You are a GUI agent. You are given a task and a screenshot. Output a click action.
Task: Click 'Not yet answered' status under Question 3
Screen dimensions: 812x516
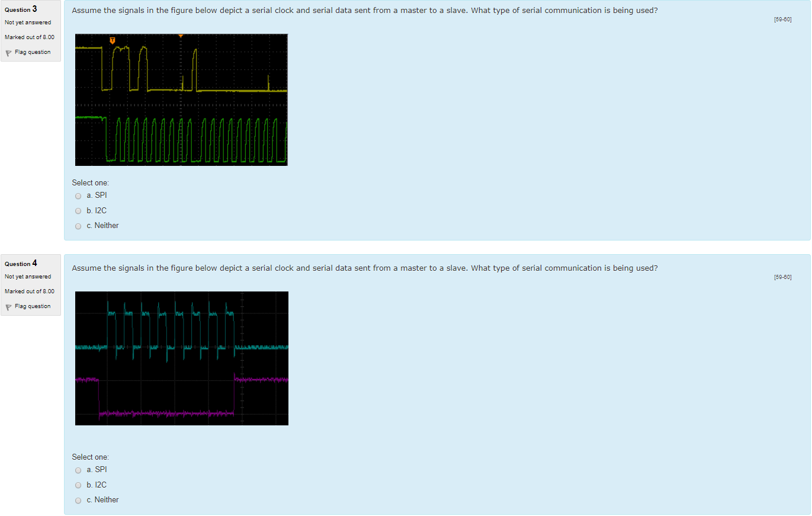[x=27, y=22]
